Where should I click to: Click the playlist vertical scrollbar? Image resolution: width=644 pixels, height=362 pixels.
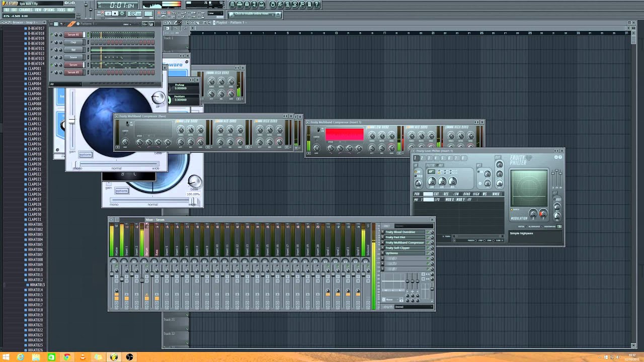[x=634, y=189]
